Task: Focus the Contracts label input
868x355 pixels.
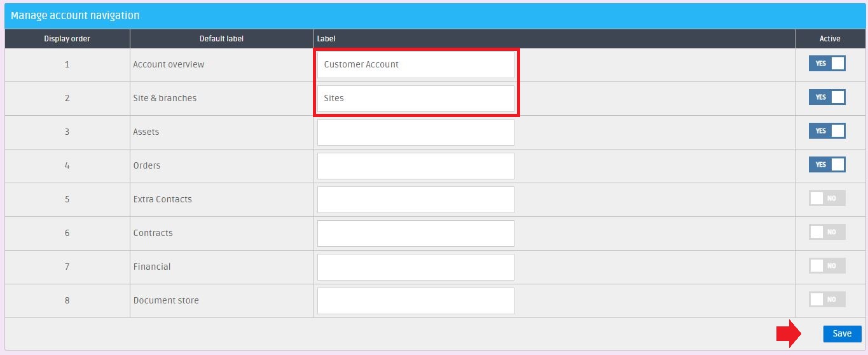Action: (415, 233)
